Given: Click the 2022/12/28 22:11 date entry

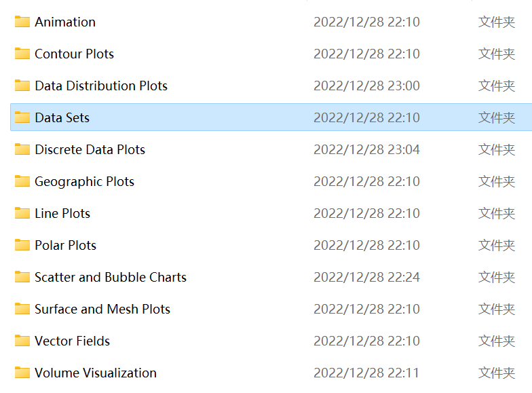Looking at the screenshot, I should click(366, 373).
